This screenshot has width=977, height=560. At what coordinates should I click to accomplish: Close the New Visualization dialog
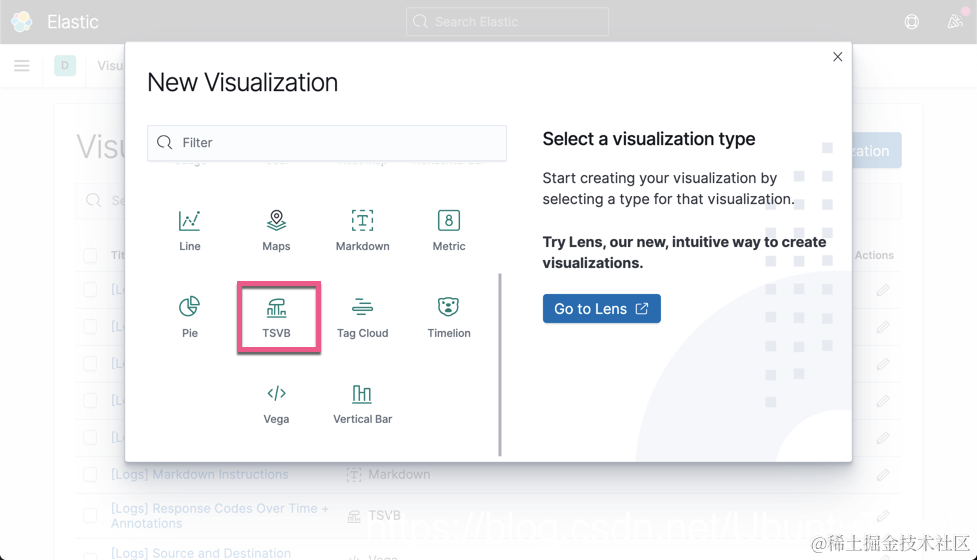click(x=837, y=57)
